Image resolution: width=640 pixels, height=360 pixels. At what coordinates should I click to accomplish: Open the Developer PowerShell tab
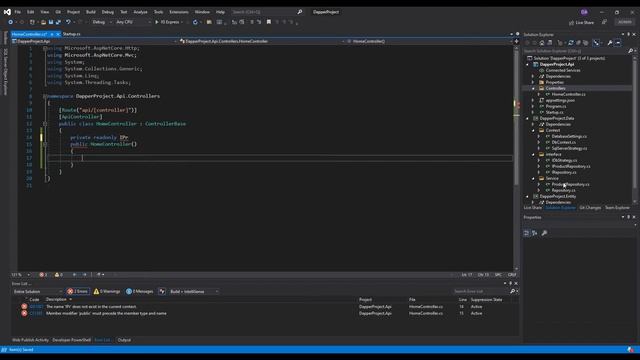pyautogui.click(x=72, y=340)
